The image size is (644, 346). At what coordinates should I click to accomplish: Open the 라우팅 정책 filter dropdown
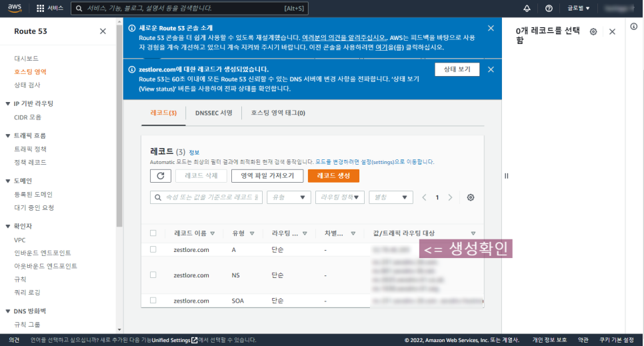tap(339, 197)
